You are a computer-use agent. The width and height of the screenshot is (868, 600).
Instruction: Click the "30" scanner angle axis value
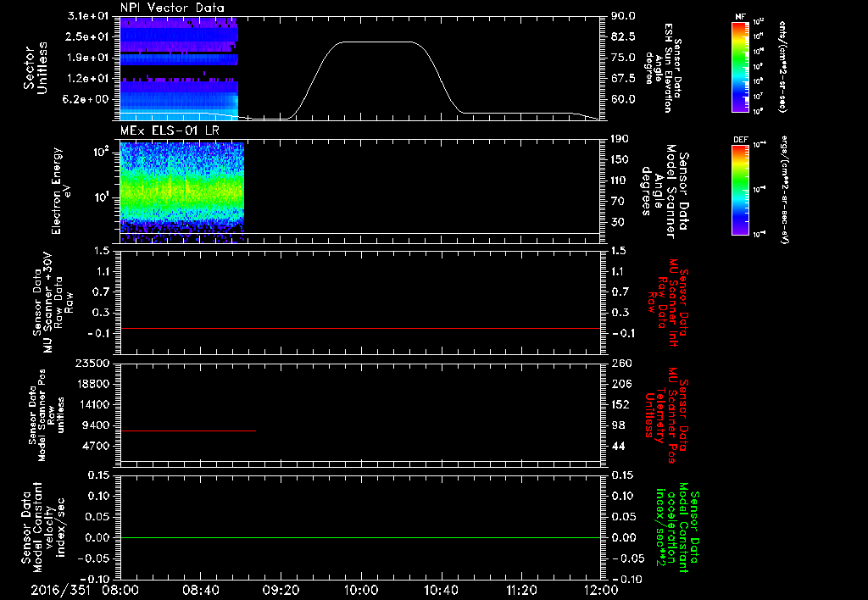pos(620,222)
